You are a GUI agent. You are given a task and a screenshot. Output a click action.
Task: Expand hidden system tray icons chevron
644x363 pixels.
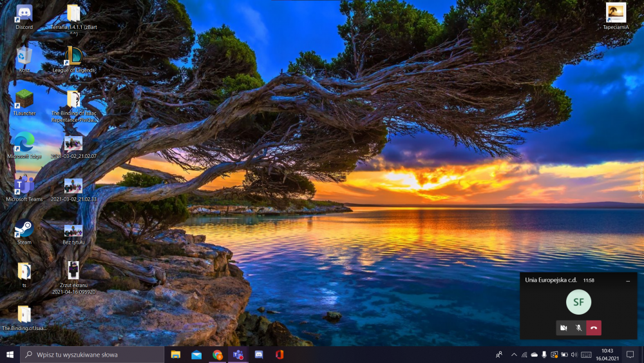514,355
